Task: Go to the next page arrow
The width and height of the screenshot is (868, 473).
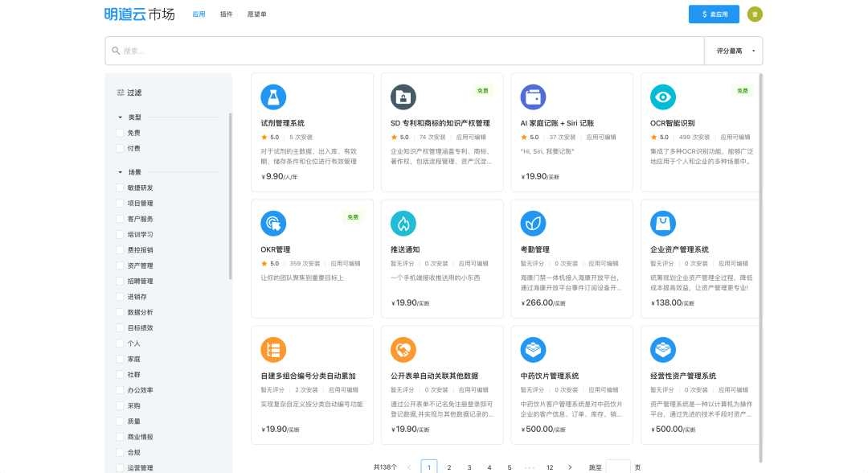Action: coord(570,467)
